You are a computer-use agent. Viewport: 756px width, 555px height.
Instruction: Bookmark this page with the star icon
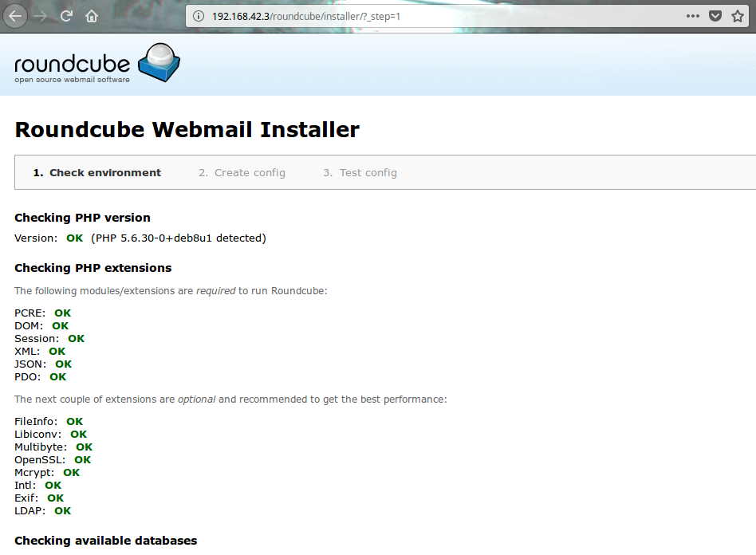pos(738,17)
